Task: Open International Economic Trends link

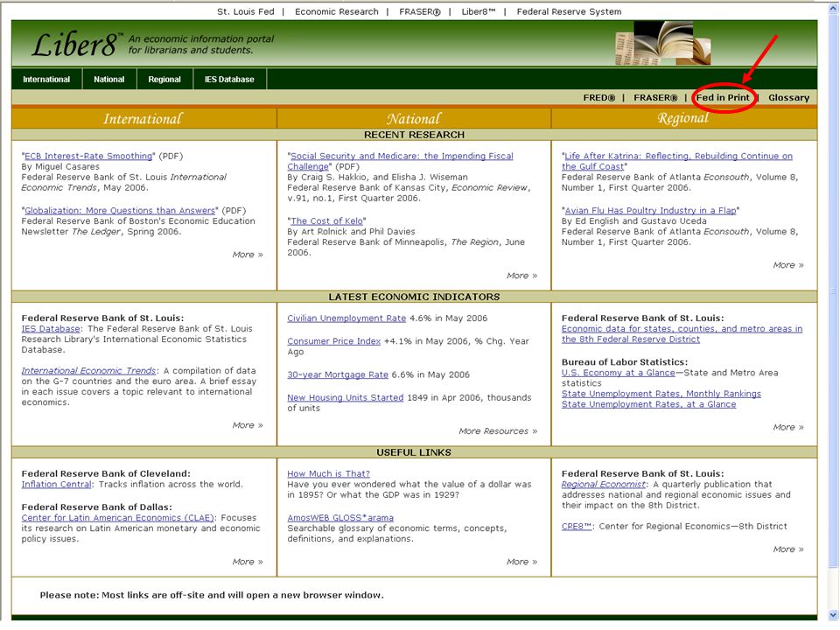Action: click(x=89, y=371)
